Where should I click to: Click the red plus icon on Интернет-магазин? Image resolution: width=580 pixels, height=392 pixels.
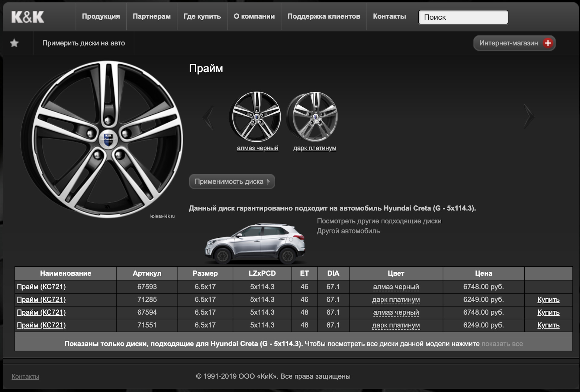pos(548,43)
